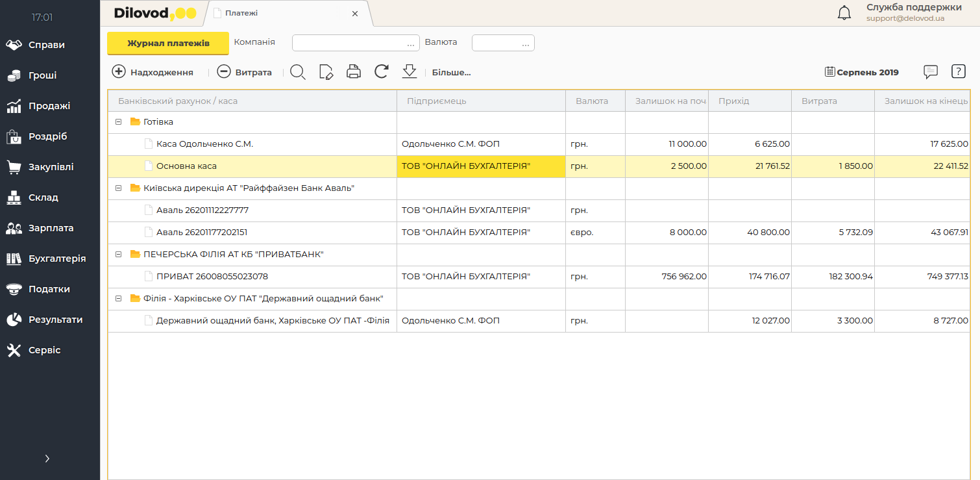Click the download arrow icon
Image resolution: width=980 pixels, height=480 pixels.
[x=409, y=72]
